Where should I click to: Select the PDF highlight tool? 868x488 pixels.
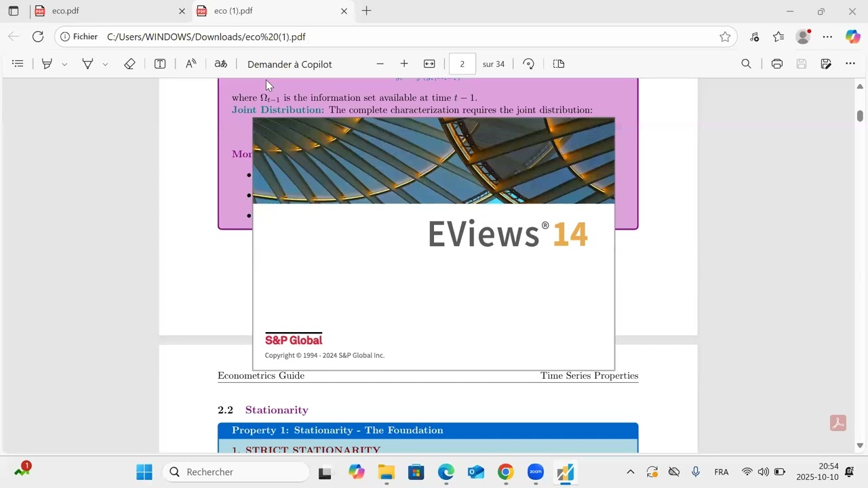pyautogui.click(x=47, y=64)
